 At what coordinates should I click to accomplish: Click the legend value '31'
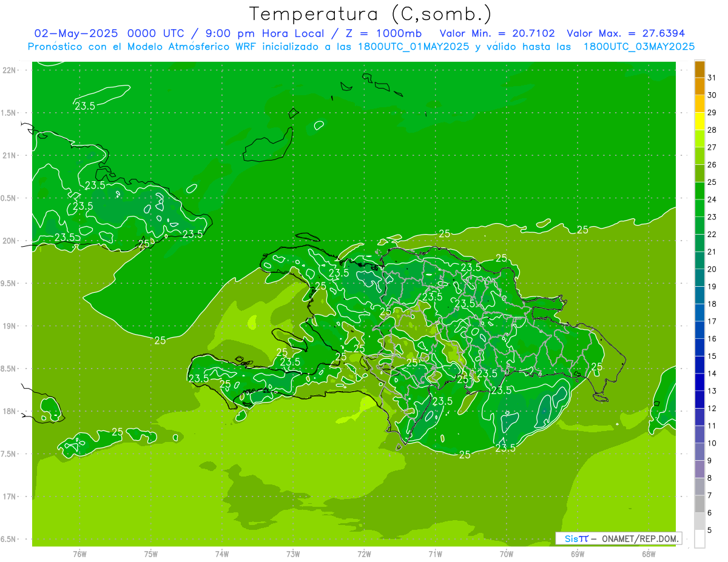[712, 78]
